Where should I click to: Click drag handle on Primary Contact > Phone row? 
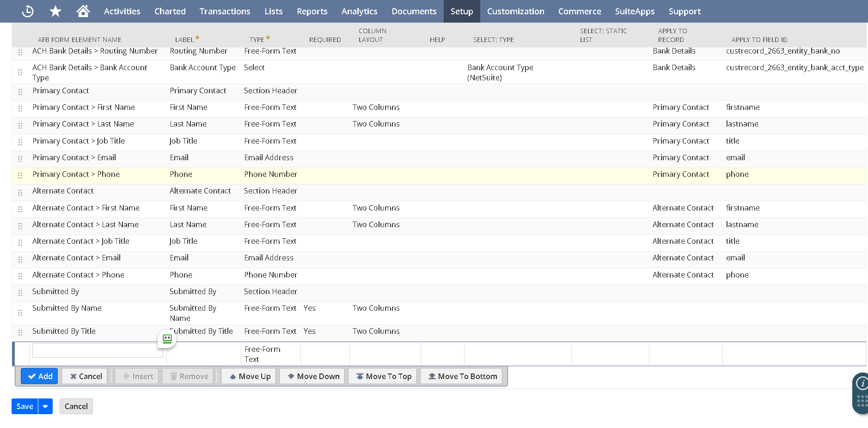click(20, 175)
